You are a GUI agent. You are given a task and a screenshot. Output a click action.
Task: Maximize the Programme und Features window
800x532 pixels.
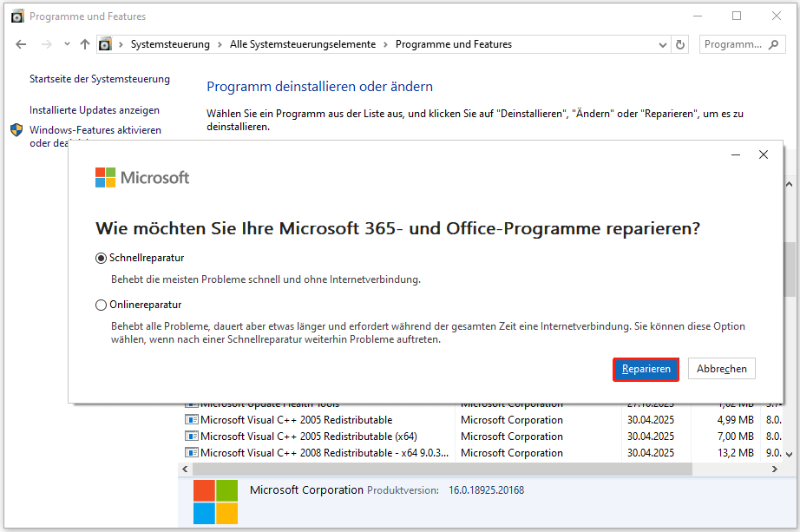click(x=737, y=16)
